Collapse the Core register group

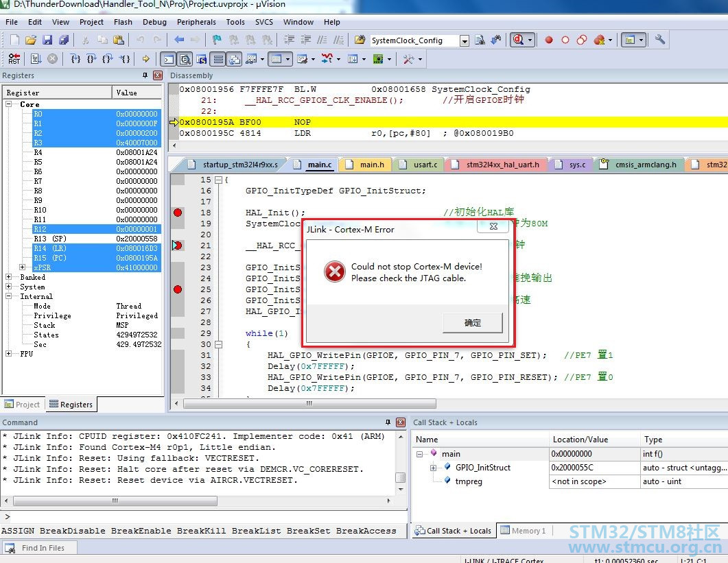[x=8, y=104]
